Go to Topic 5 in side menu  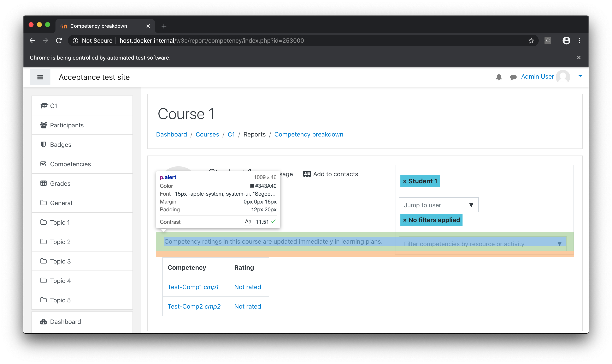82,300
